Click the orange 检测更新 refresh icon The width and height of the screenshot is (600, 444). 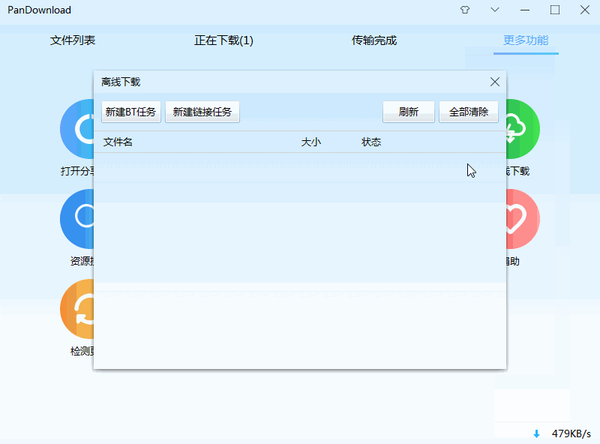point(77,309)
